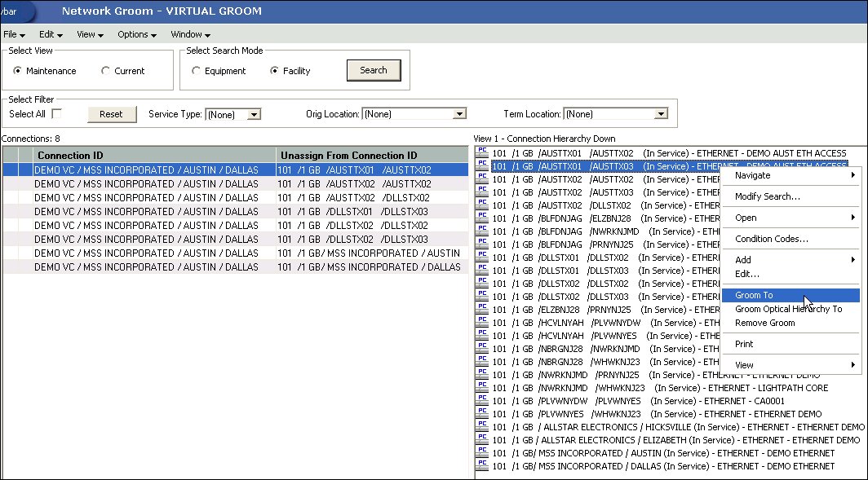Open the Orig Location dropdown
This screenshot has width=868, height=480.
(x=458, y=114)
